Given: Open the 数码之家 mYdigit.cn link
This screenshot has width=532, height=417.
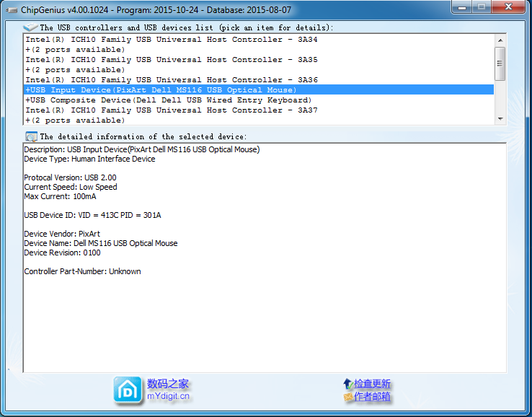Looking at the screenshot, I should point(168,390).
